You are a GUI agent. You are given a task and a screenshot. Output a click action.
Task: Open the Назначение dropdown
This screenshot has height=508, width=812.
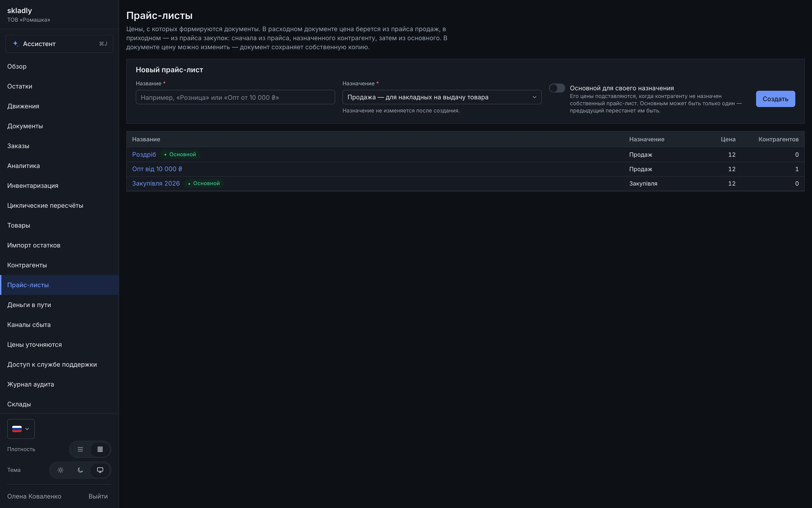[442, 97]
